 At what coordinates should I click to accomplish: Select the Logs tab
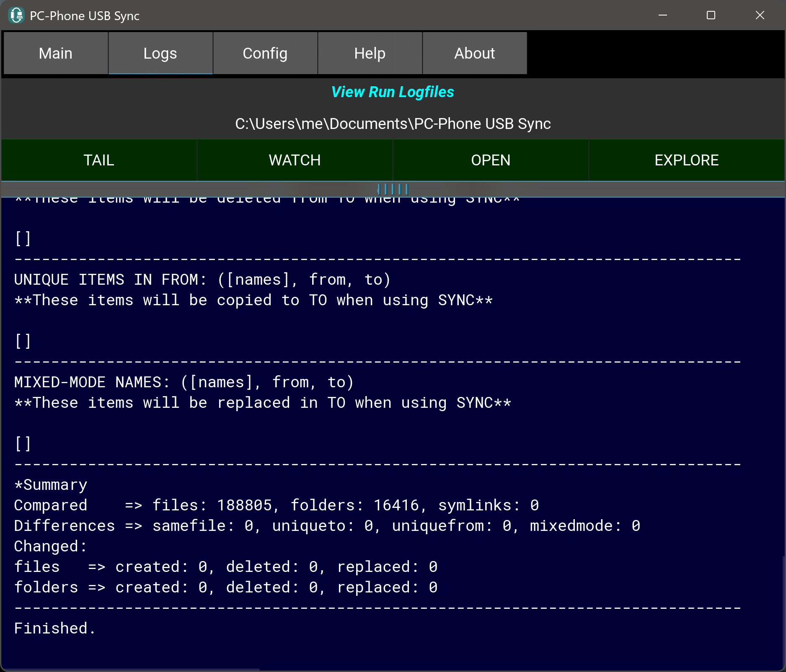[x=160, y=54]
